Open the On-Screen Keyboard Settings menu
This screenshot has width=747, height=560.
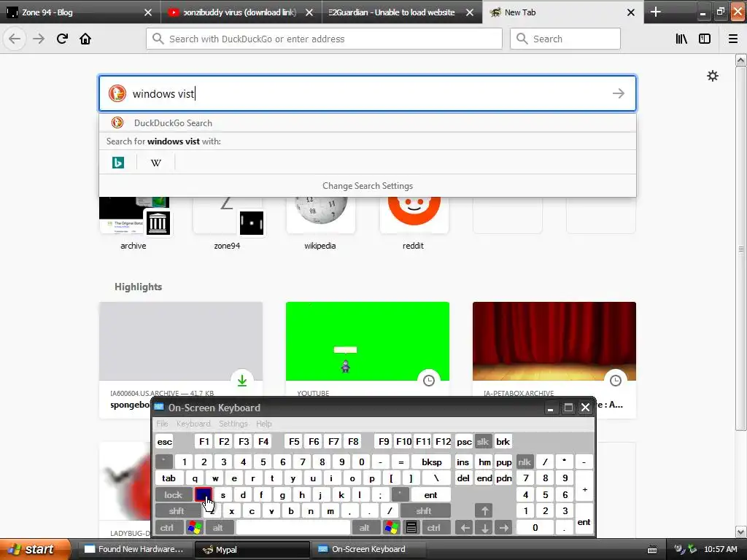pyautogui.click(x=233, y=424)
